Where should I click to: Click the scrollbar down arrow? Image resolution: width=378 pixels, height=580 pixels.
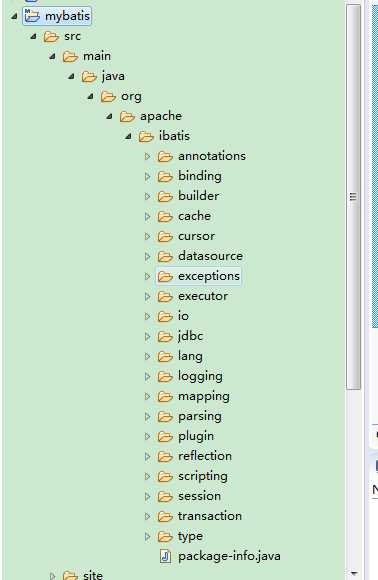click(x=354, y=574)
